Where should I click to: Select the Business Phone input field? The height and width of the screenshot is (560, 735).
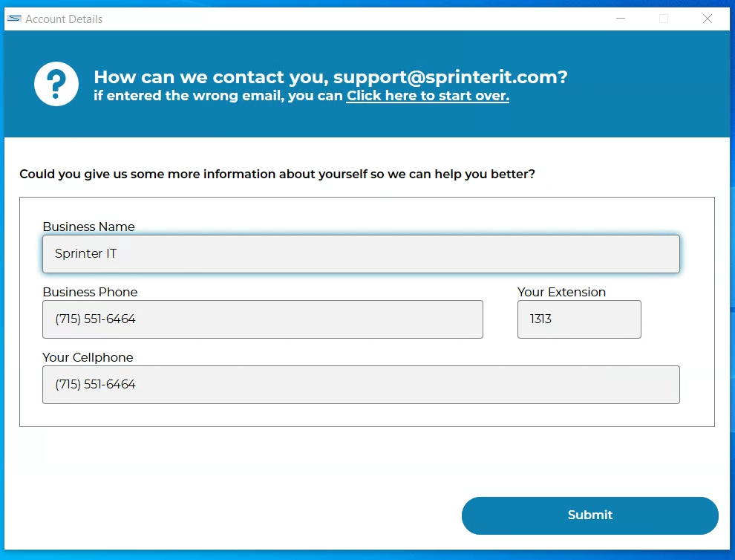(263, 319)
